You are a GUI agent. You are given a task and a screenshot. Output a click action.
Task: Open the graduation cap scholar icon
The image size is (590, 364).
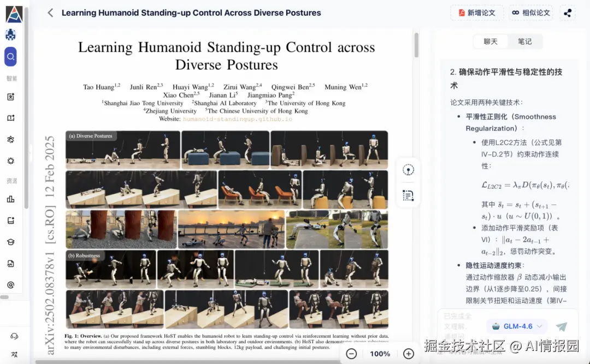pos(10,242)
